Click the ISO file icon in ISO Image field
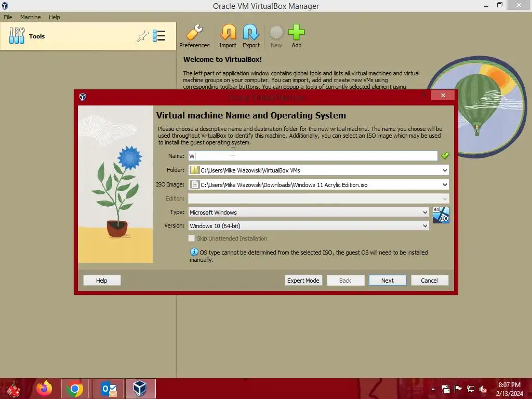Screen dimensions: 532x399 point(195,184)
